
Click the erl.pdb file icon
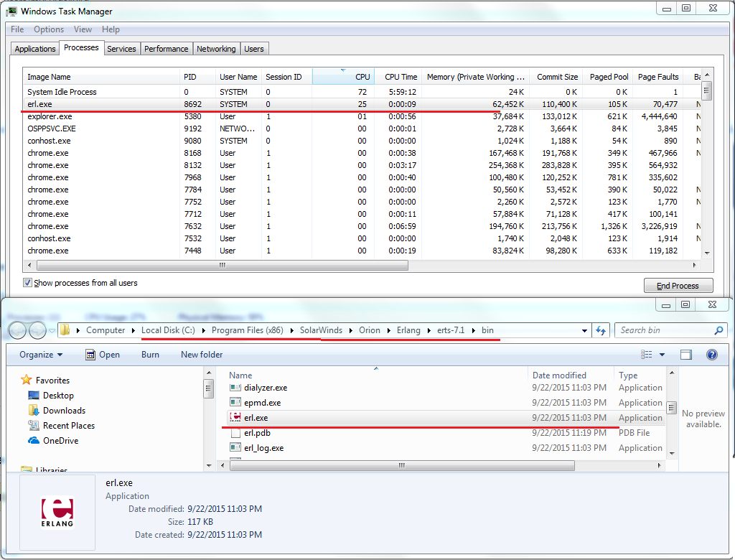[235, 432]
